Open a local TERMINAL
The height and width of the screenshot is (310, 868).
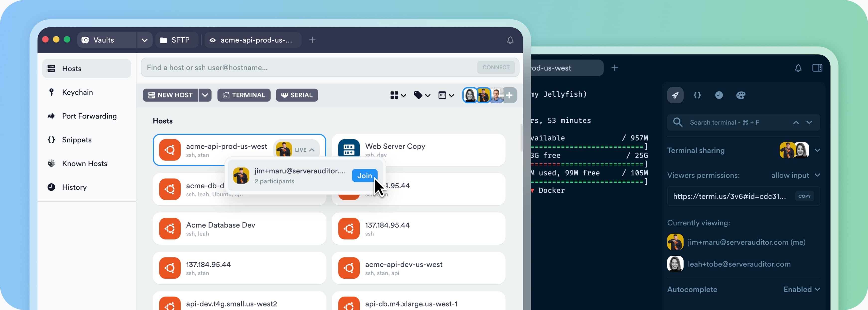tap(244, 95)
